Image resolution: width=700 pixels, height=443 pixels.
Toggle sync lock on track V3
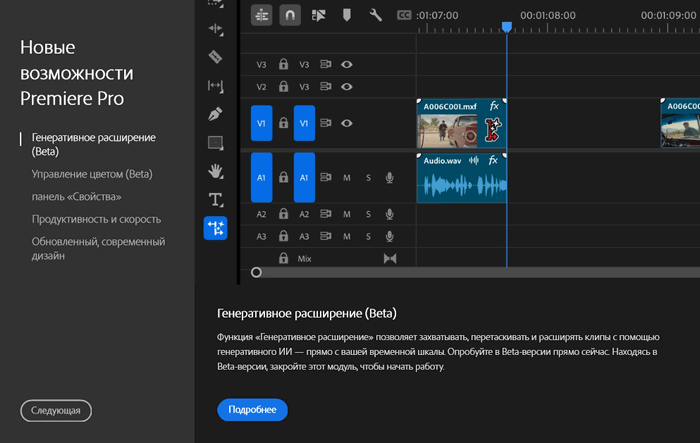click(x=325, y=64)
